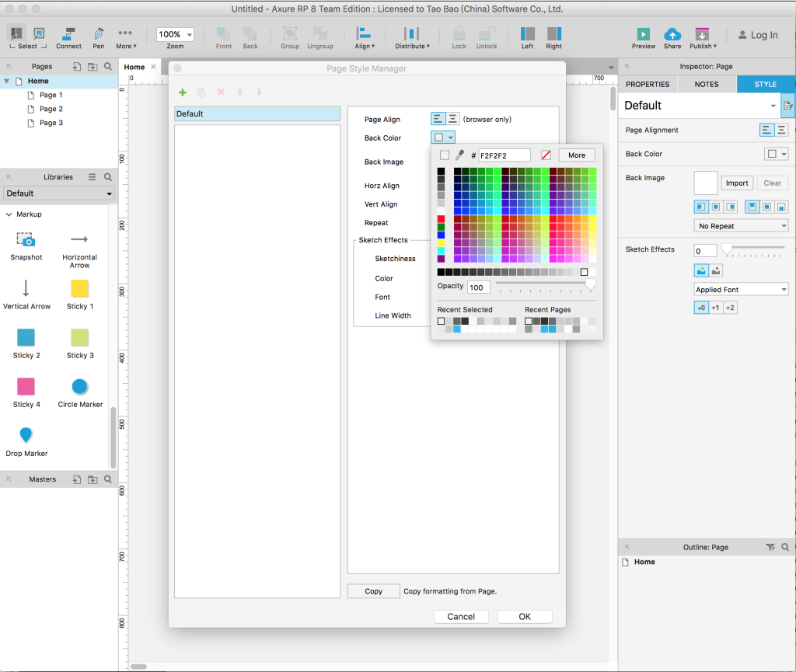Expand the No Repeat dropdown
The height and width of the screenshot is (672, 796).
pos(741,226)
